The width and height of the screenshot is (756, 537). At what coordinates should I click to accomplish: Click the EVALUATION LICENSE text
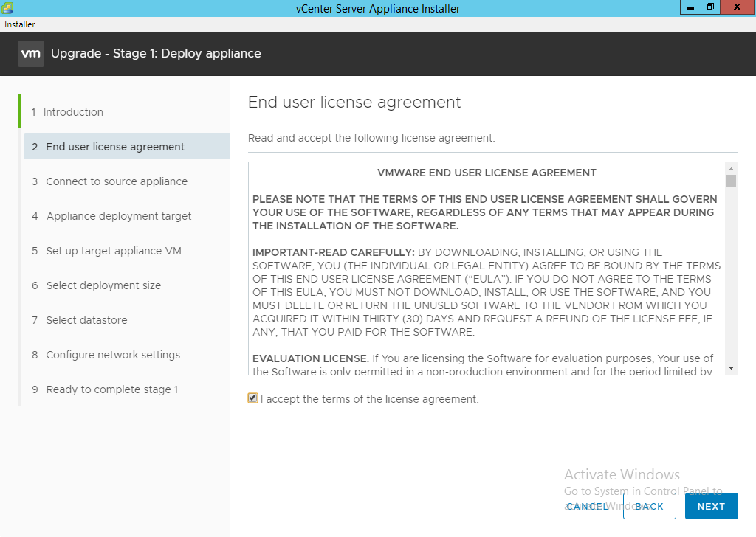click(x=311, y=358)
